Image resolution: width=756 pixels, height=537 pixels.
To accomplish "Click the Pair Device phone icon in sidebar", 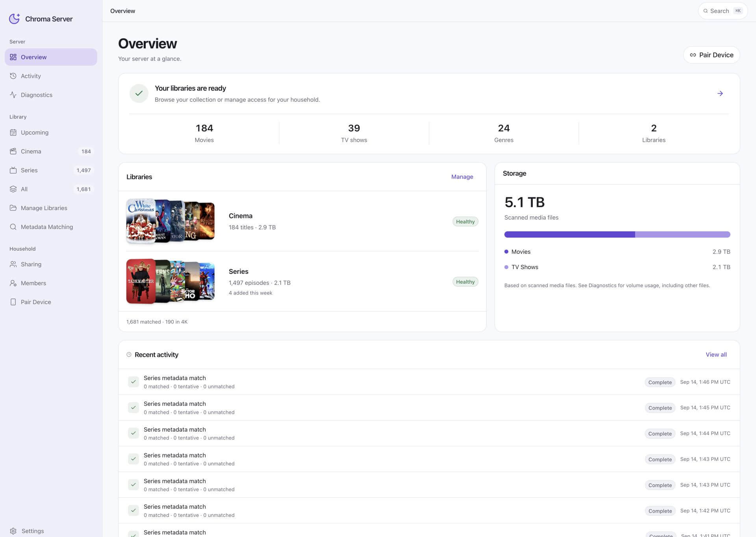I will pyautogui.click(x=13, y=302).
